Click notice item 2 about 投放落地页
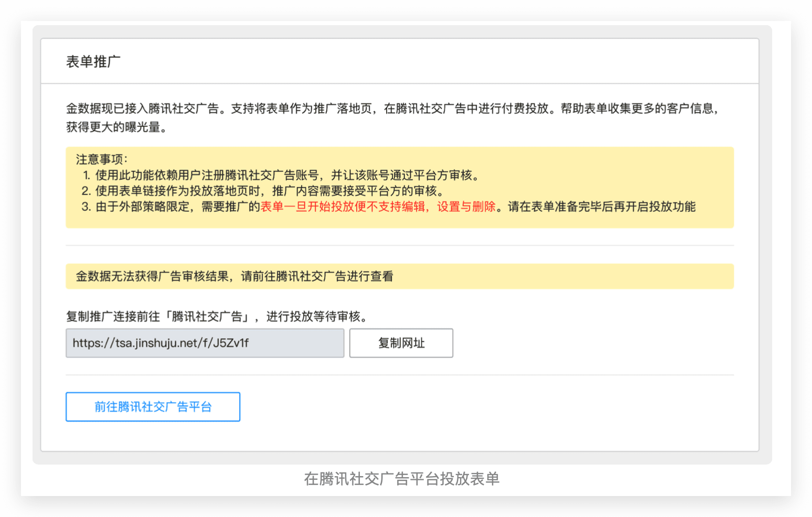812x517 pixels. 263,191
